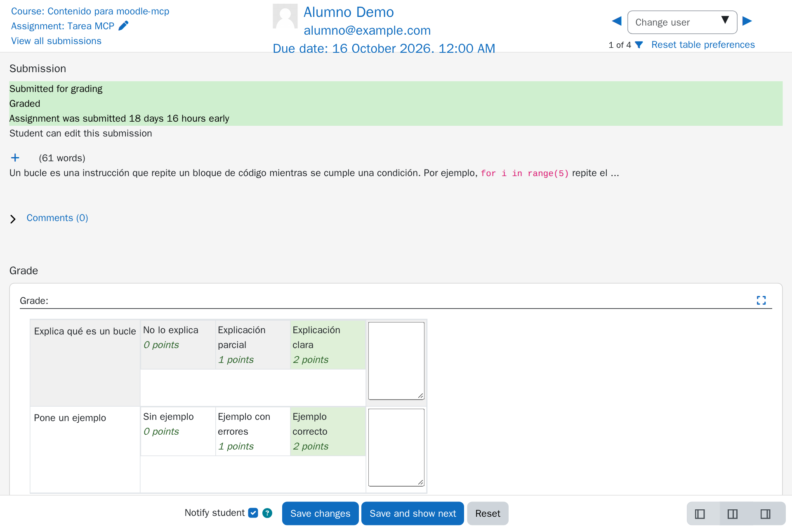Click Alumno Demo's profile picture
The image size is (792, 532).
[x=285, y=16]
